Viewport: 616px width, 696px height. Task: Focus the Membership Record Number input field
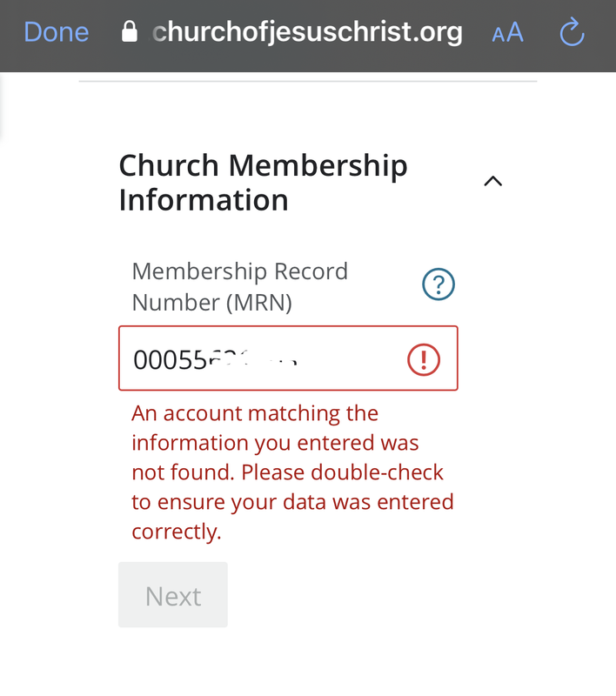[288, 358]
